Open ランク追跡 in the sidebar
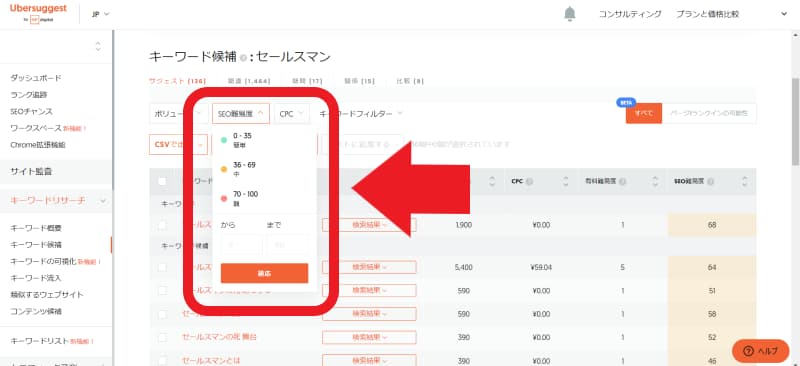This screenshot has height=366, width=800. pos(29,94)
